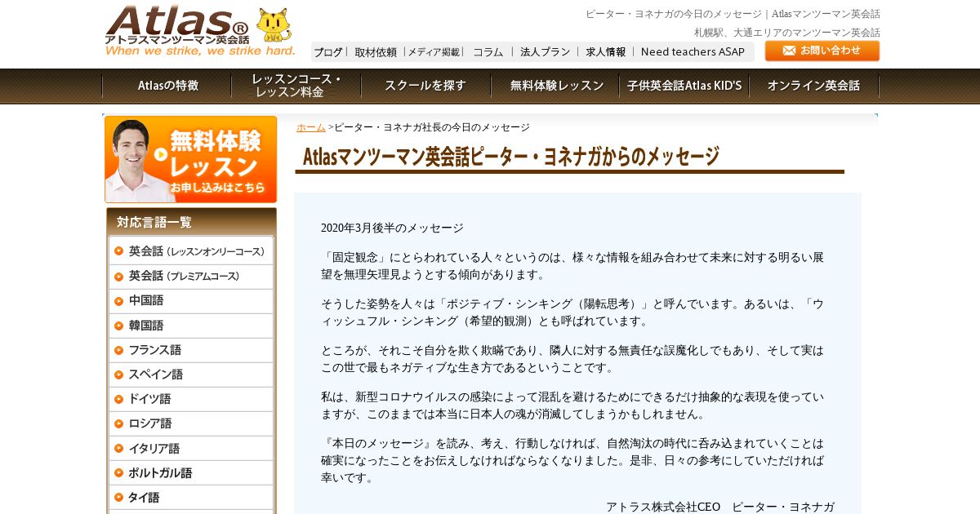Open the ブログ link
The width and height of the screenshot is (980, 514).
coord(328,52)
